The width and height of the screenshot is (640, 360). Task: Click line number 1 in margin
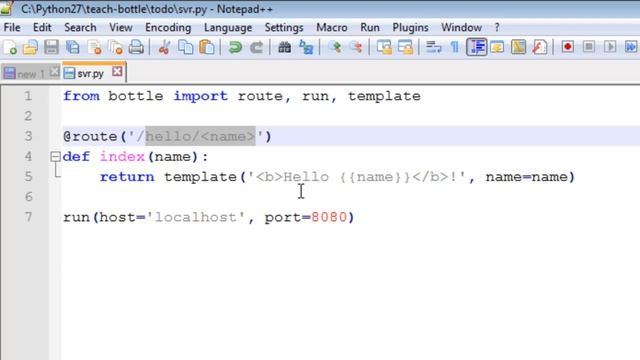click(28, 96)
